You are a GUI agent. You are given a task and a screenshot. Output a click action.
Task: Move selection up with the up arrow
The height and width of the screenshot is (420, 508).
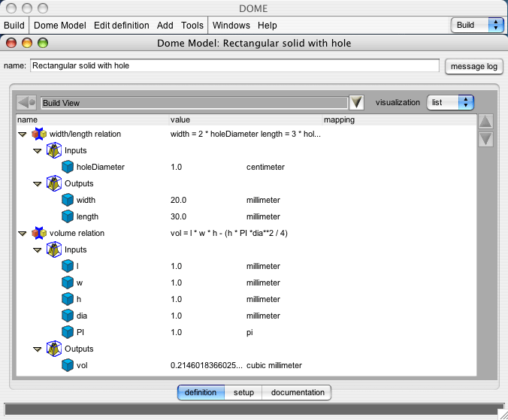click(x=485, y=122)
